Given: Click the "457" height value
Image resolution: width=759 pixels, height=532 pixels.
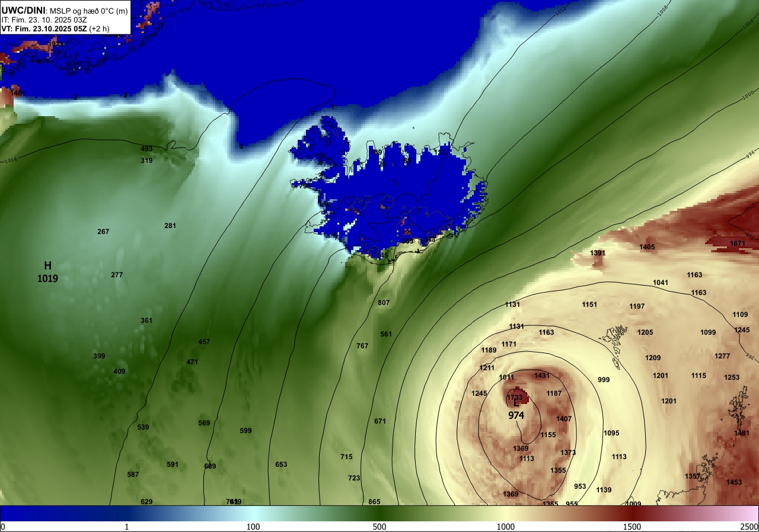Looking at the screenshot, I should click(x=204, y=342).
